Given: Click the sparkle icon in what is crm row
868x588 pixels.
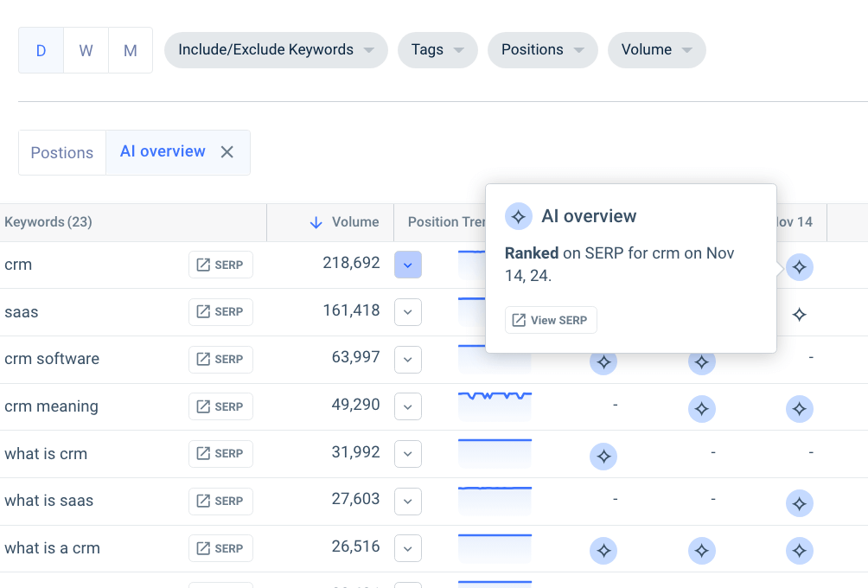Looking at the screenshot, I should [603, 456].
